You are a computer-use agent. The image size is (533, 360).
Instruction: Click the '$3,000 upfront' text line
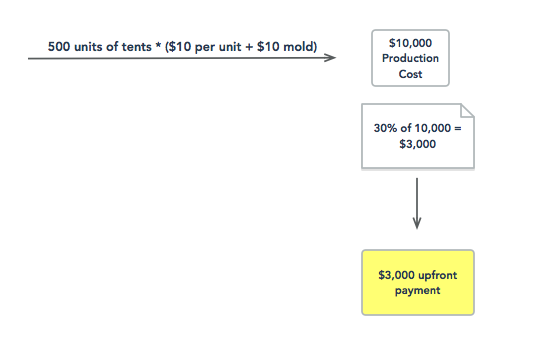tap(418, 275)
